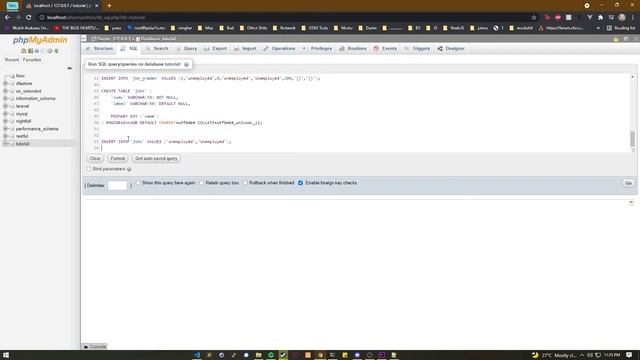Image resolution: width=640 pixels, height=360 pixels.
Task: Click the browser address bar
Action: coord(286,18)
